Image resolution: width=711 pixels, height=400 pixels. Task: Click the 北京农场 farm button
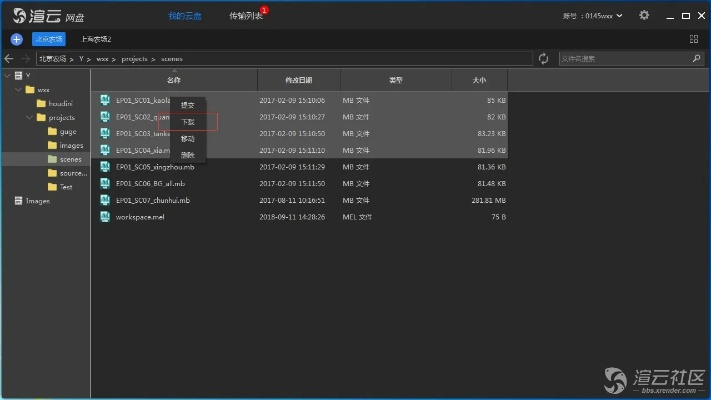[47, 39]
